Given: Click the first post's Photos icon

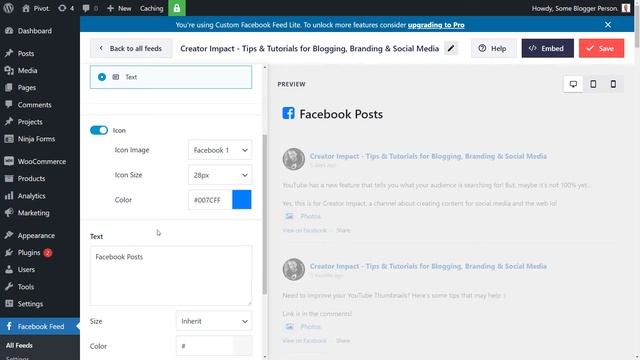Looking at the screenshot, I should pyautogui.click(x=289, y=216).
